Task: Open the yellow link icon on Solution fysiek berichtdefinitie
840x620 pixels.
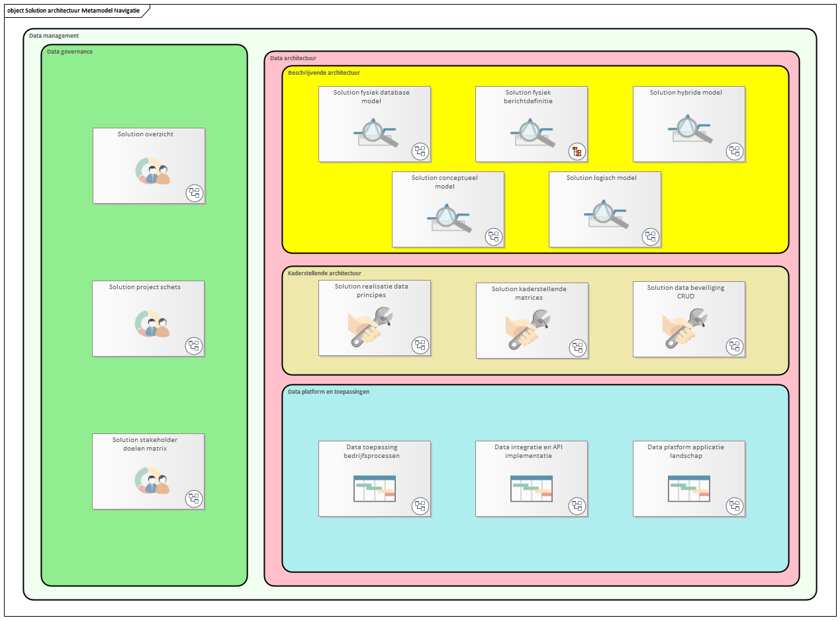Action: [x=577, y=152]
